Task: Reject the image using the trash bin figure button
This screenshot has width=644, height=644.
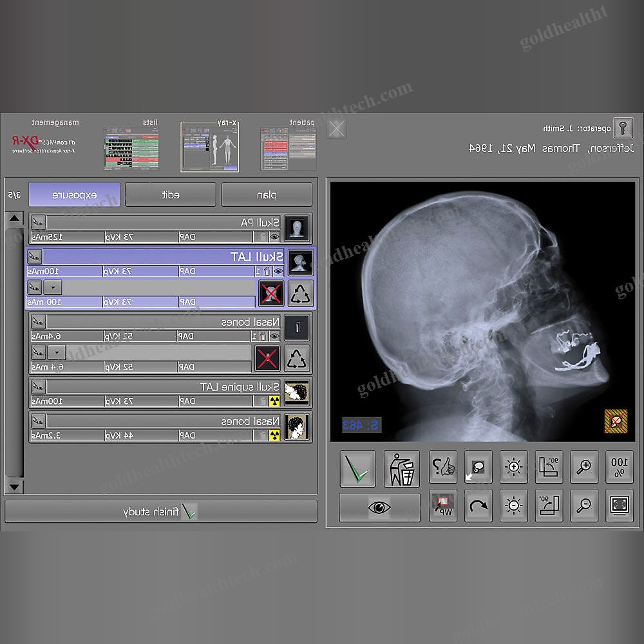Action: pyautogui.click(x=401, y=469)
